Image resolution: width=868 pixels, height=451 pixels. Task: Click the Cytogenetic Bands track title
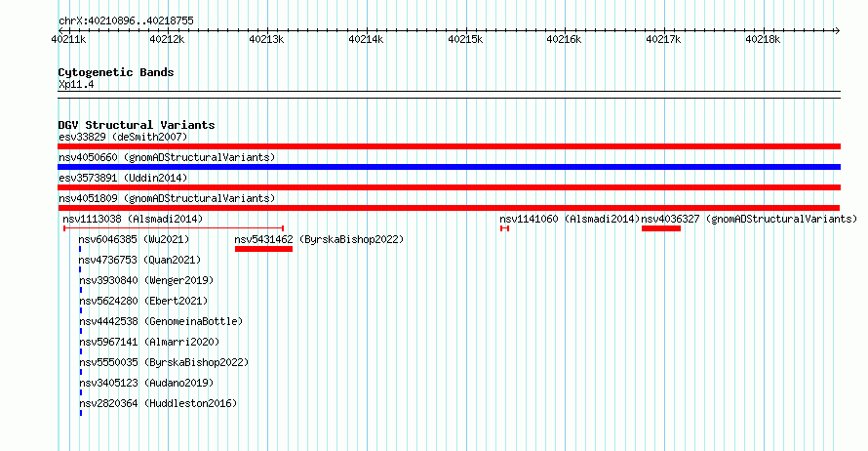(116, 72)
